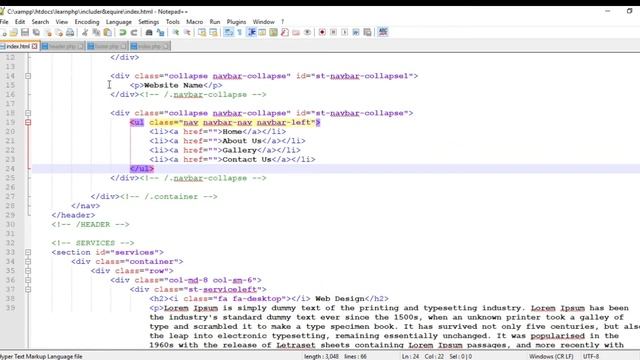
Task: Toggle file monitoring eye icon
Action: point(307,32)
